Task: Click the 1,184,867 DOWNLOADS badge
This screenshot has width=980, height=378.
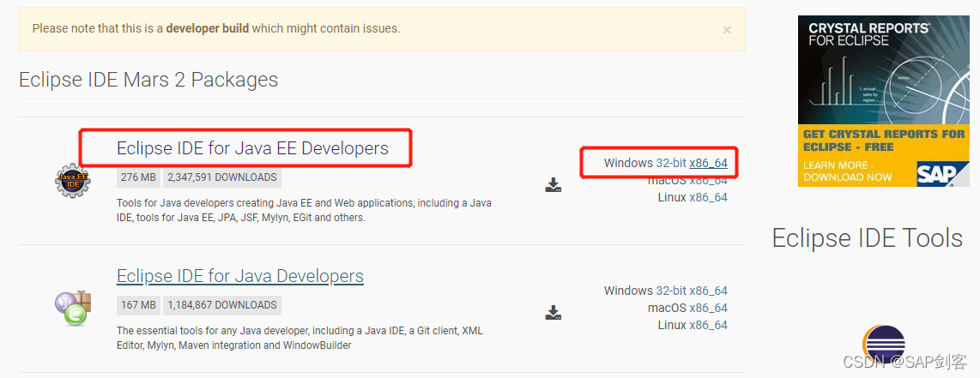Action: click(222, 305)
